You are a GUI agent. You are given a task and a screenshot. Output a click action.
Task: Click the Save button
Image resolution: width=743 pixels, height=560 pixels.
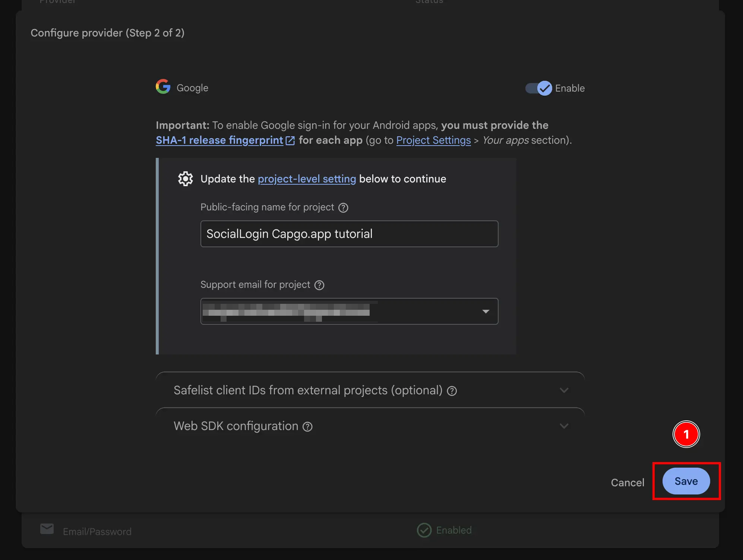coord(686,481)
